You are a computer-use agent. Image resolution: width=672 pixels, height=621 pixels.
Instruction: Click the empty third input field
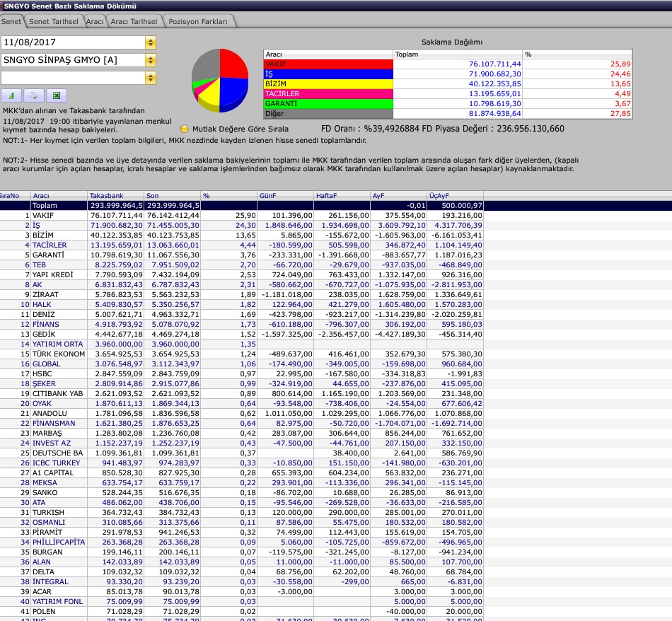pyautogui.click(x=74, y=78)
